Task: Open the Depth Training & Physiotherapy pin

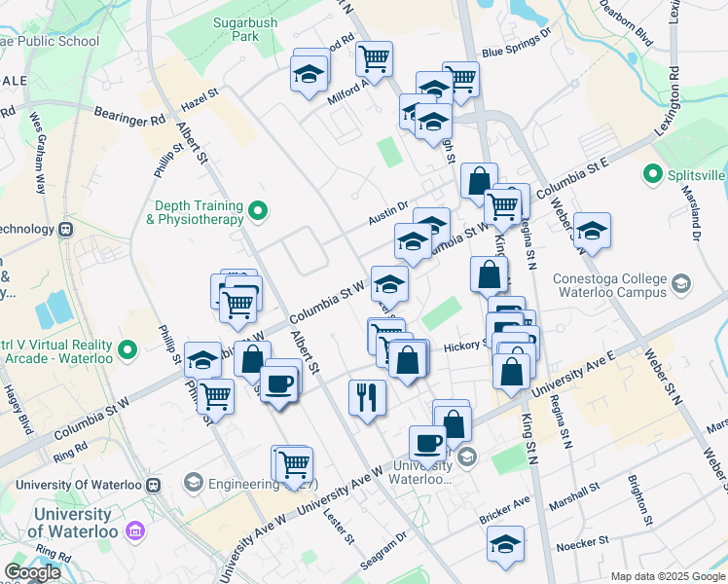Action: pyautogui.click(x=258, y=211)
